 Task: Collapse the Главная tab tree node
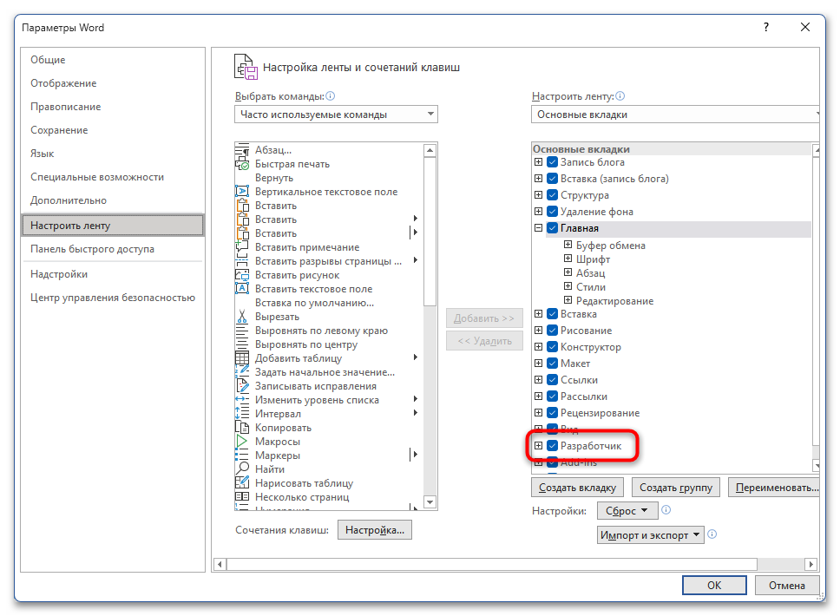tap(539, 228)
